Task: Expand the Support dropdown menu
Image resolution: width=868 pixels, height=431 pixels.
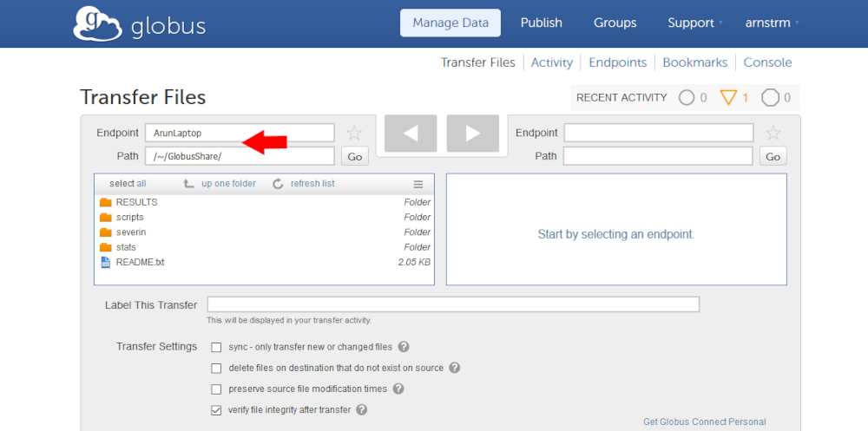Action: [695, 23]
